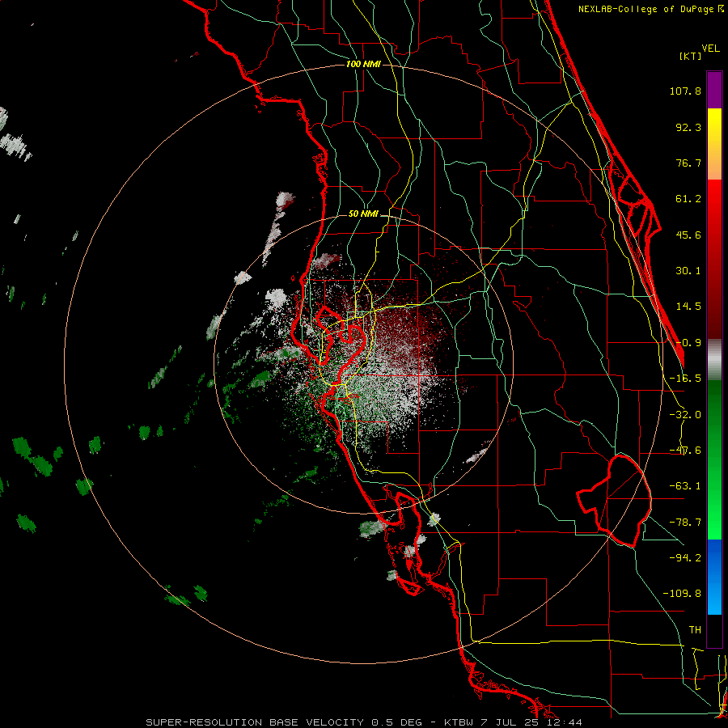Click the -0.9 velocity scale value

[688, 343]
